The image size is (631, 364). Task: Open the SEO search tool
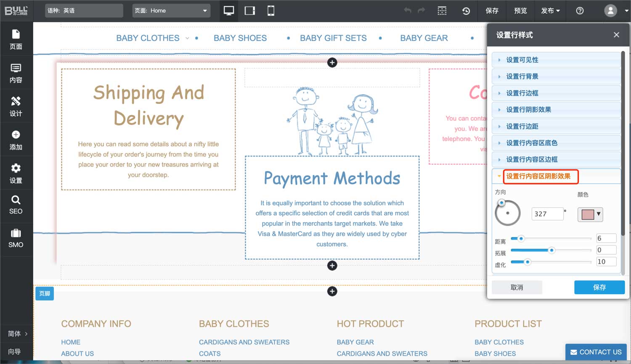pos(16,205)
